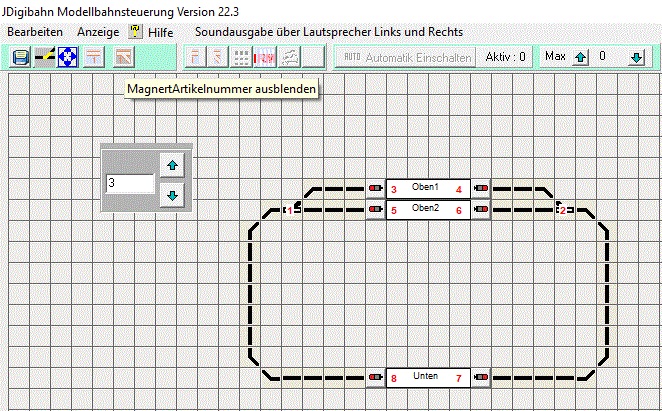Click the signal left of Oben1 block

click(376, 188)
